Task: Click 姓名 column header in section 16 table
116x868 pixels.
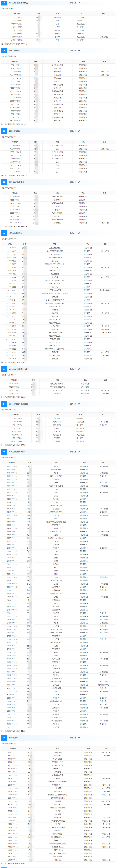Action: (30, 748)
